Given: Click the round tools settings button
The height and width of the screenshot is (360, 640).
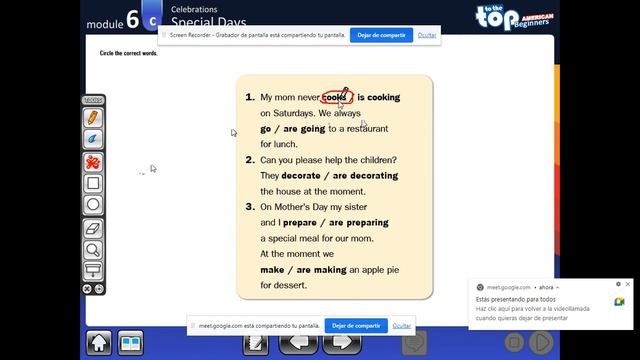Looking at the screenshot, I should (99, 289).
